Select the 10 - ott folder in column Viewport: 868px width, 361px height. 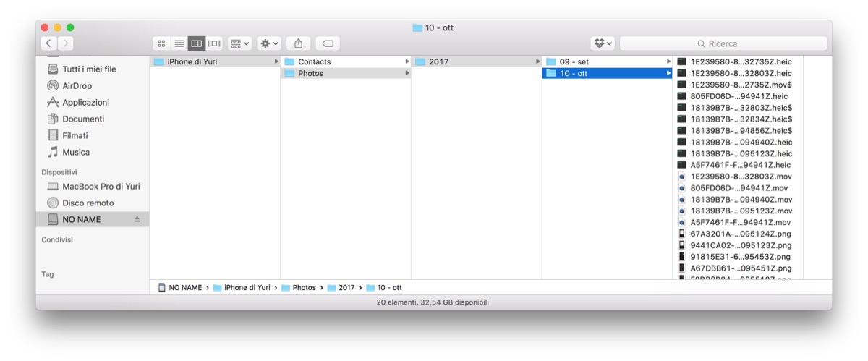coord(608,73)
